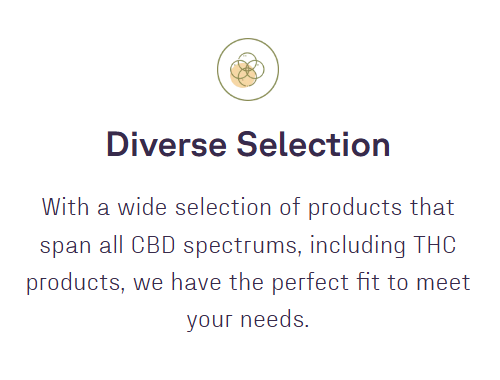The width and height of the screenshot is (500, 380).
Task: Click the word including in the paragraph
Action: tap(358, 246)
